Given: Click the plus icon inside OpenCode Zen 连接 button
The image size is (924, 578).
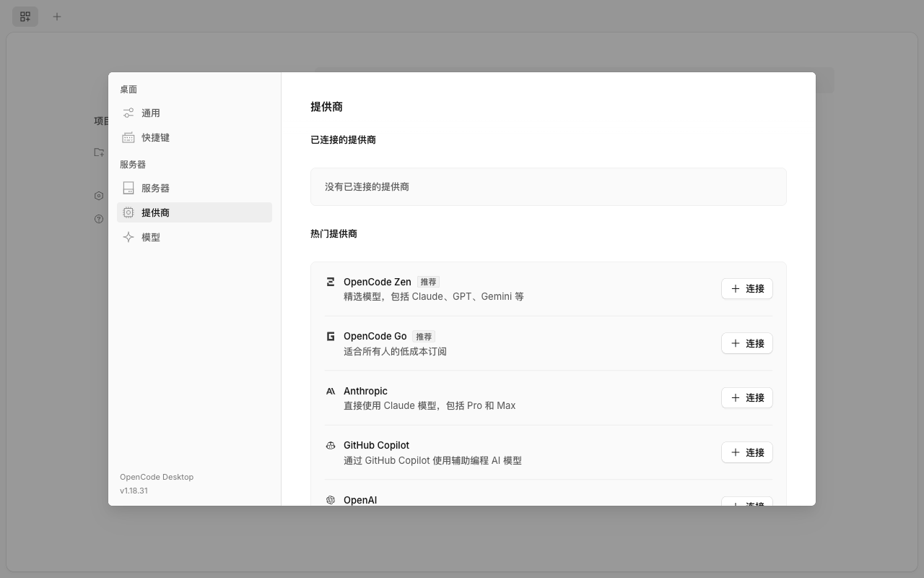Looking at the screenshot, I should pyautogui.click(x=735, y=288).
